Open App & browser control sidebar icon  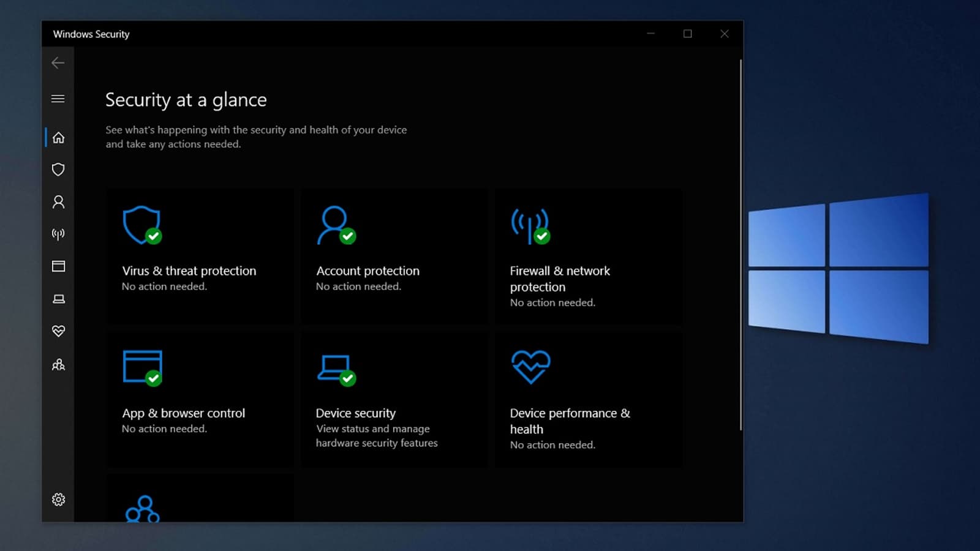coord(58,266)
